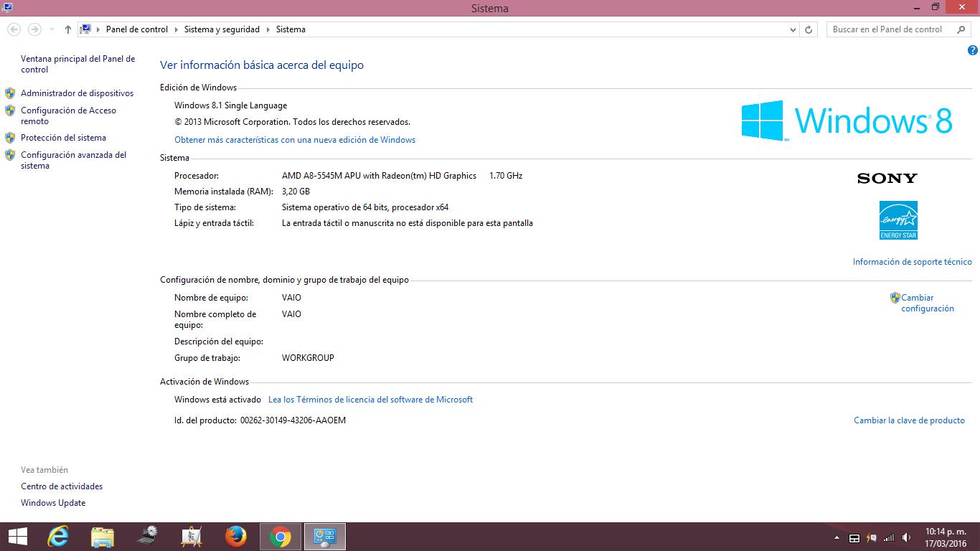The width and height of the screenshot is (980, 551).
Task: Click the shield icon beside Administrador de dispositivos
Action: point(10,93)
